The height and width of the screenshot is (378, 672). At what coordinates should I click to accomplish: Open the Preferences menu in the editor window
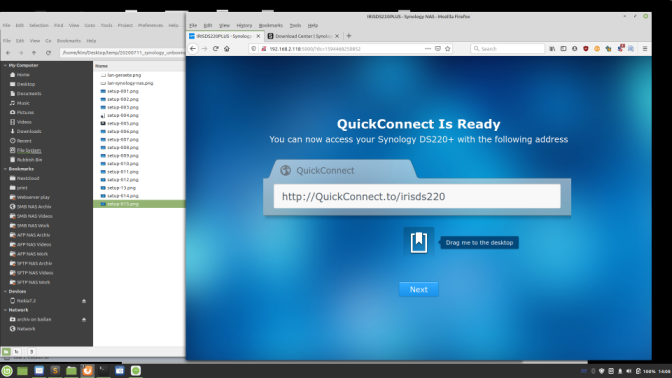(150, 25)
